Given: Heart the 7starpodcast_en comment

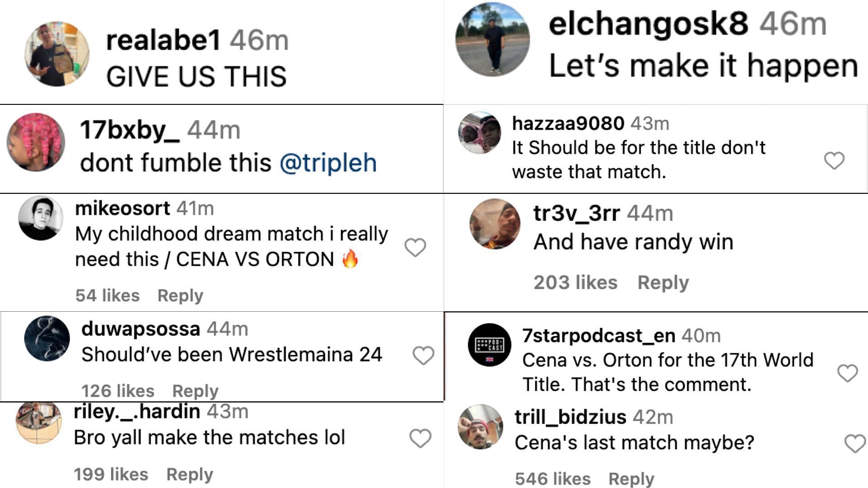Looking at the screenshot, I should pos(847,373).
